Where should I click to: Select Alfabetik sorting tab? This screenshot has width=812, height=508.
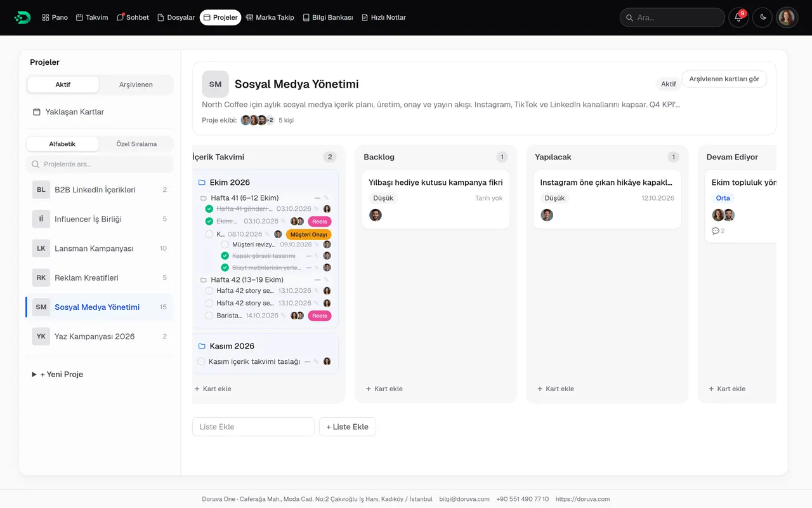tap(62, 144)
